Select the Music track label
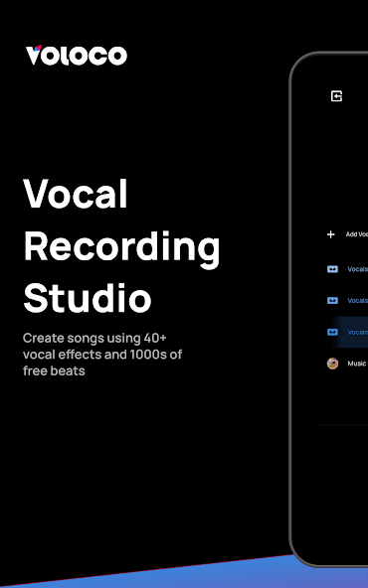This screenshot has width=368, height=588. (x=357, y=364)
